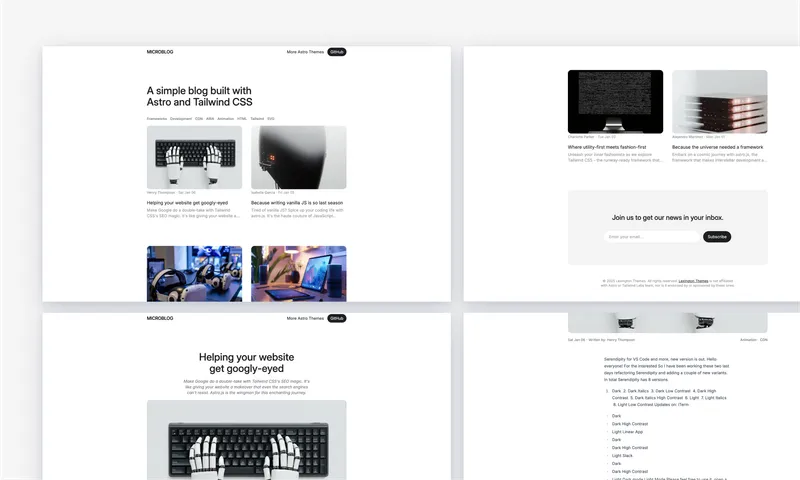Click 'Because the universe needed a framework' title
The width and height of the screenshot is (800, 480).
[717, 147]
